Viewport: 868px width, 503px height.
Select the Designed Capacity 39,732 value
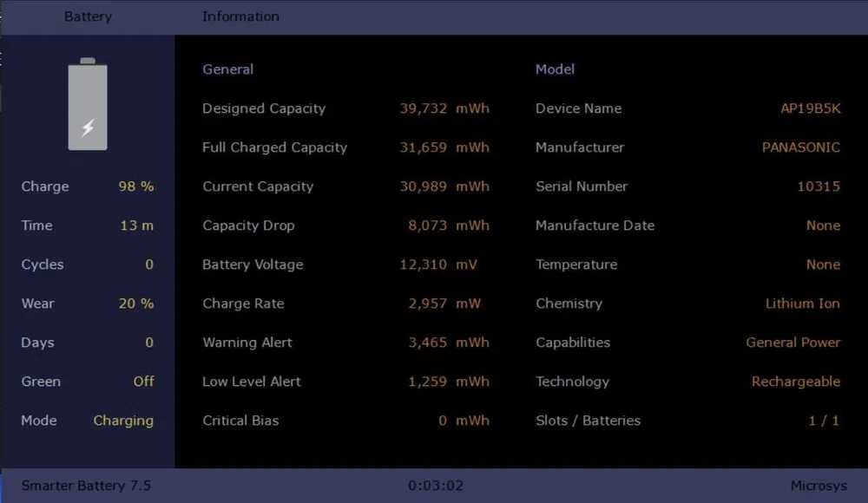click(x=424, y=108)
